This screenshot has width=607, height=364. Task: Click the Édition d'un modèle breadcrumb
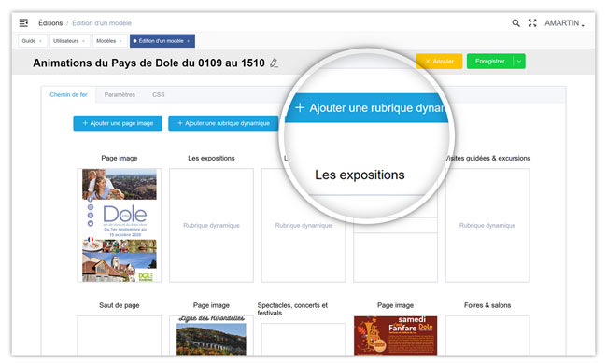102,23
